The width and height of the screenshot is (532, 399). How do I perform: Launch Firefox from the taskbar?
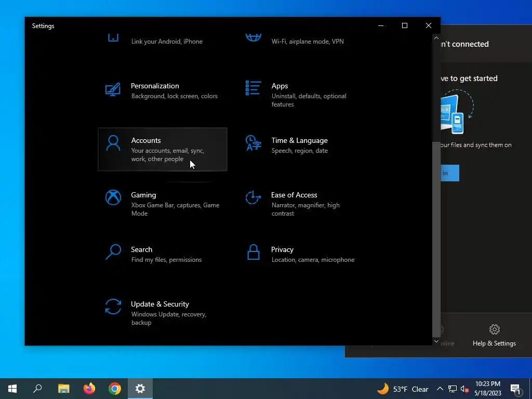[89, 389]
